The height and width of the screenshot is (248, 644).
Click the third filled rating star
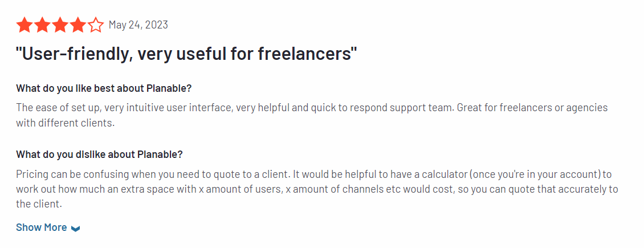tap(60, 25)
